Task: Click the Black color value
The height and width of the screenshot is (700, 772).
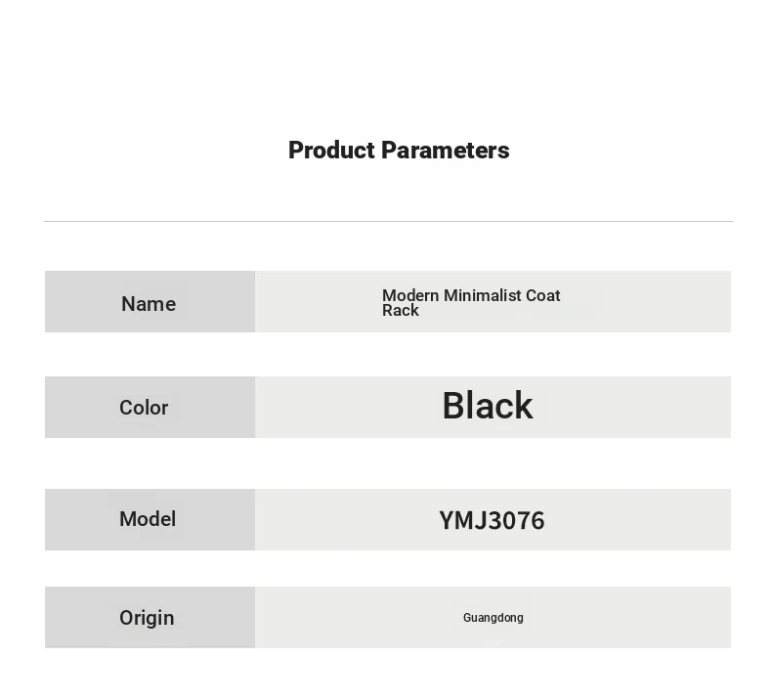Action: [x=488, y=406]
